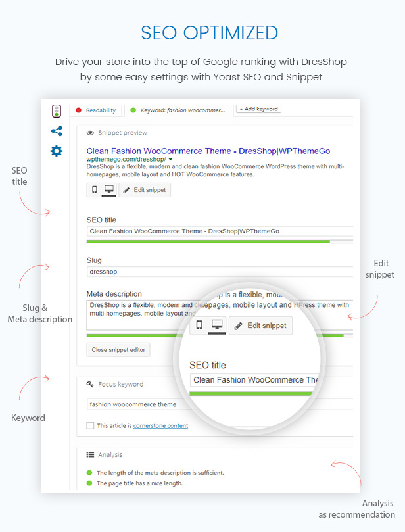Click the Analysis list icon
Image resolution: width=405 pixels, height=532 pixels.
pos(90,455)
